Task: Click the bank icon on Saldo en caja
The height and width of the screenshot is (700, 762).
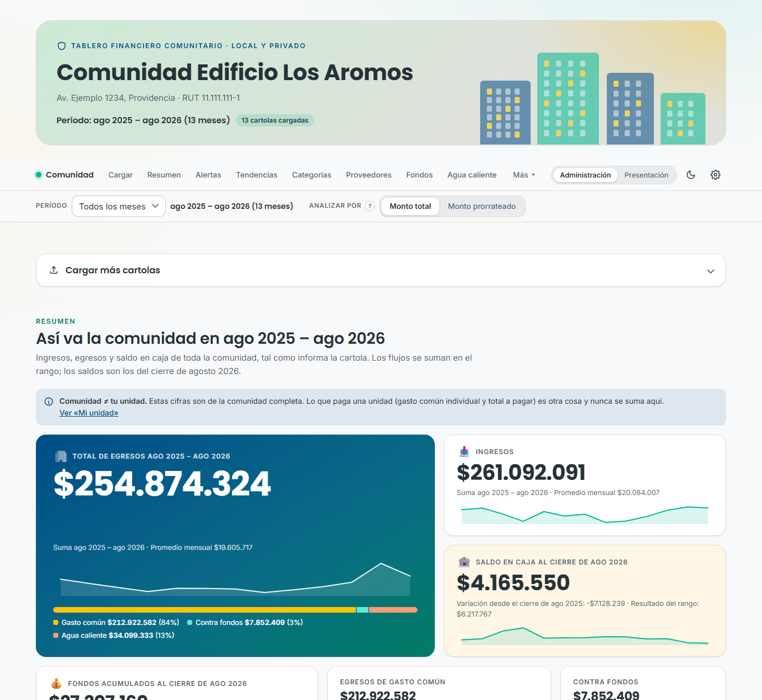Action: tap(464, 562)
